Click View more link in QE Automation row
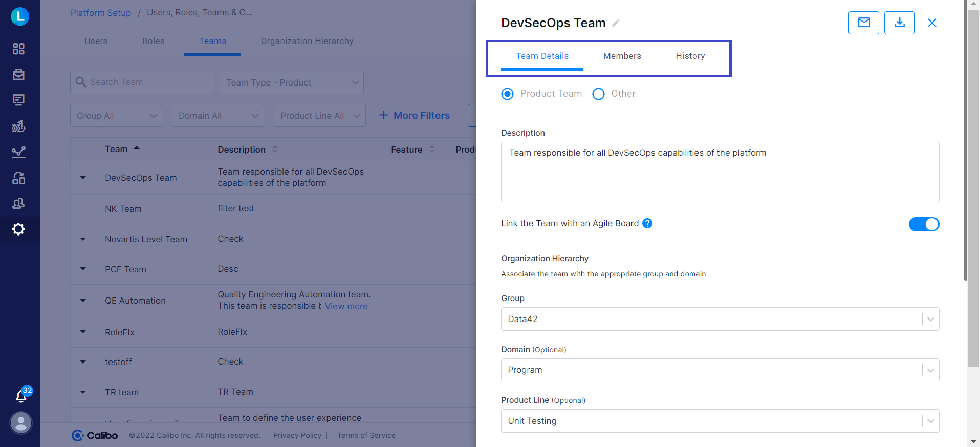The height and width of the screenshot is (447, 980). pos(346,306)
